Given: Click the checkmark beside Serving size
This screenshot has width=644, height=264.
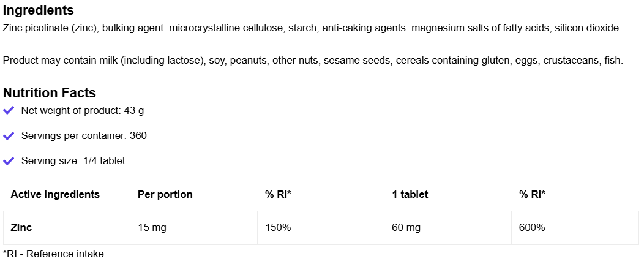Looking at the screenshot, I should (x=9, y=161).
